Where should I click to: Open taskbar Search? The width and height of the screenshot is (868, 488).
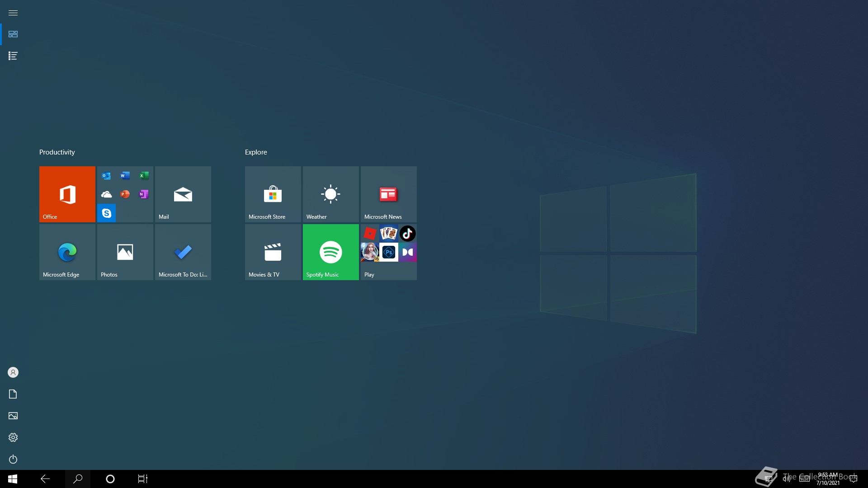78,479
